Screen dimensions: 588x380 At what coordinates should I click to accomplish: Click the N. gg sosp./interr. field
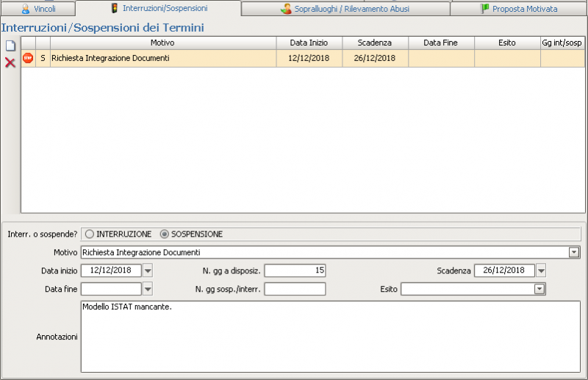[x=295, y=289]
